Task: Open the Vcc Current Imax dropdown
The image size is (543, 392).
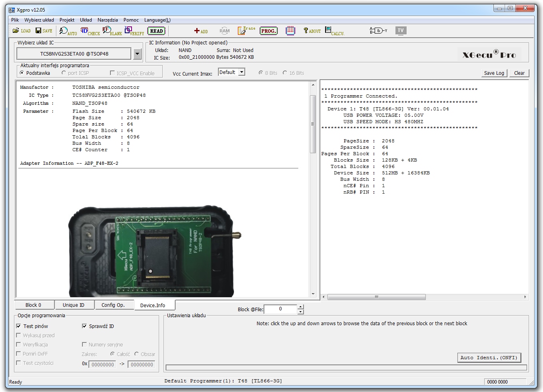Action: pyautogui.click(x=242, y=72)
